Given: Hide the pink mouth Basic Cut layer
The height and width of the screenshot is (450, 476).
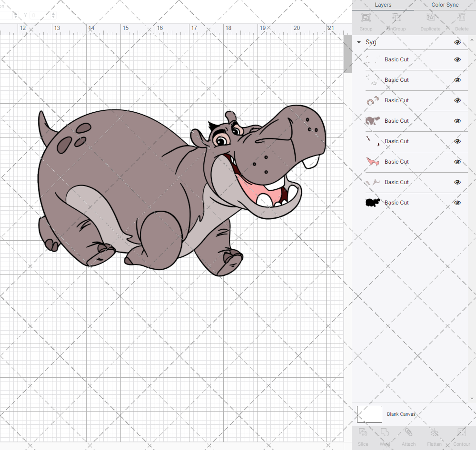Looking at the screenshot, I should click(457, 161).
